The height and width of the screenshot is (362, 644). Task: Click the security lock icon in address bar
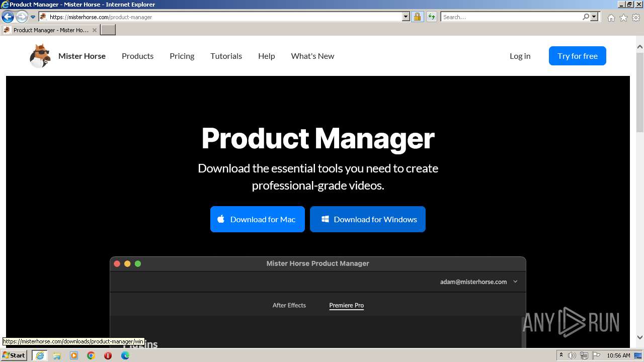(417, 17)
